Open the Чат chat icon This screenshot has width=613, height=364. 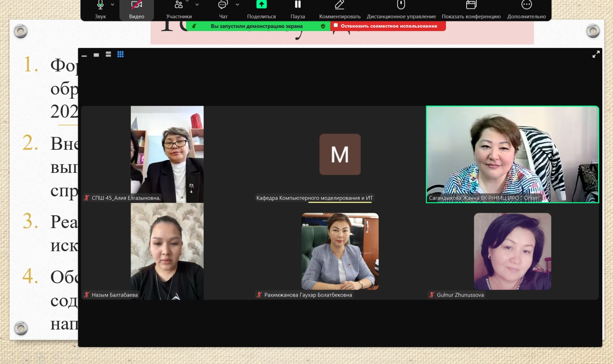223,5
